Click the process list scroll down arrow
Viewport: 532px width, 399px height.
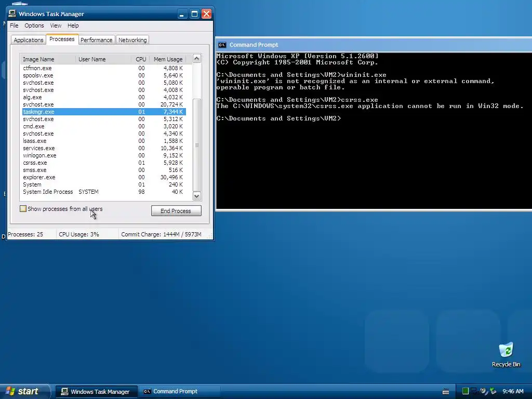tap(197, 196)
